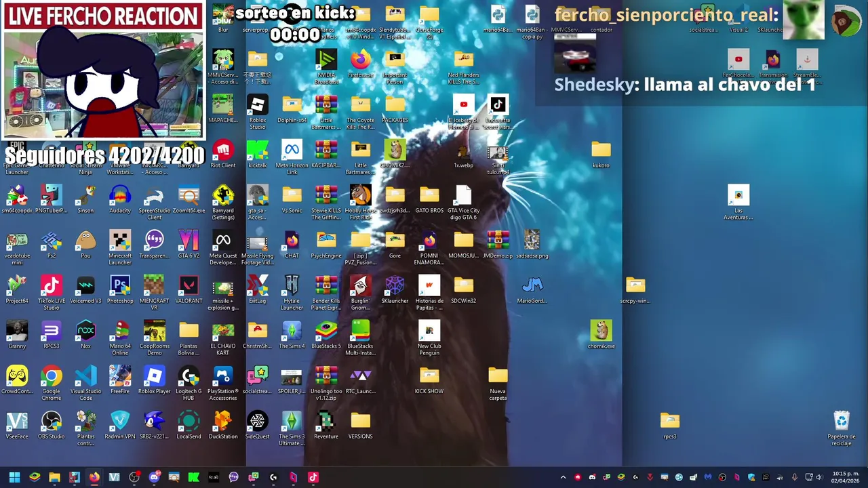Open the Granny game shortcut

17,335
